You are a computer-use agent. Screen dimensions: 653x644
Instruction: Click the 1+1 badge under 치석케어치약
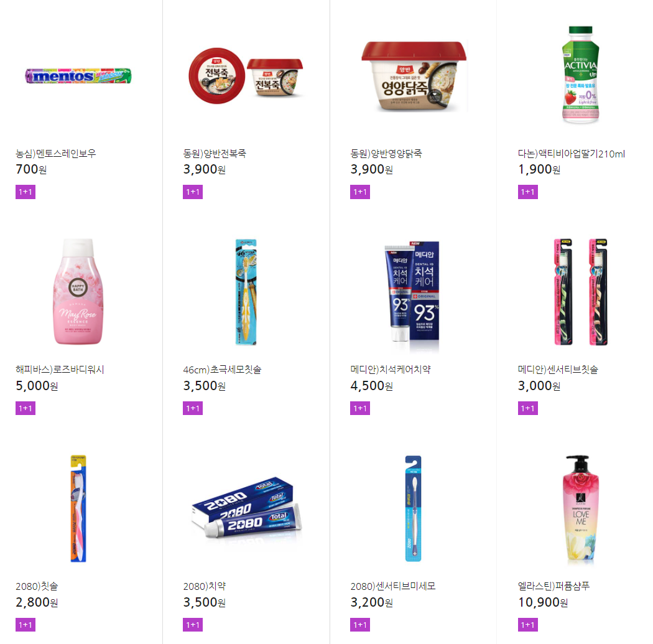pyautogui.click(x=360, y=408)
